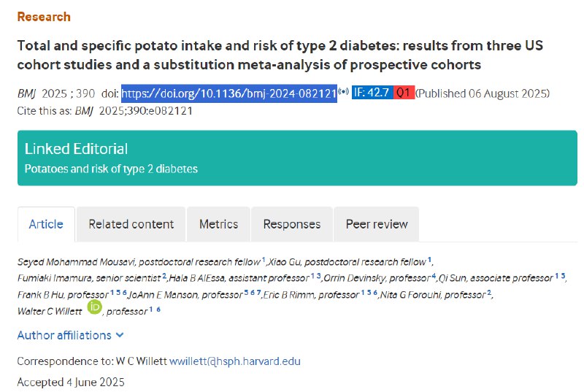Open the Peer review tab
The image size is (584, 392).
click(377, 224)
